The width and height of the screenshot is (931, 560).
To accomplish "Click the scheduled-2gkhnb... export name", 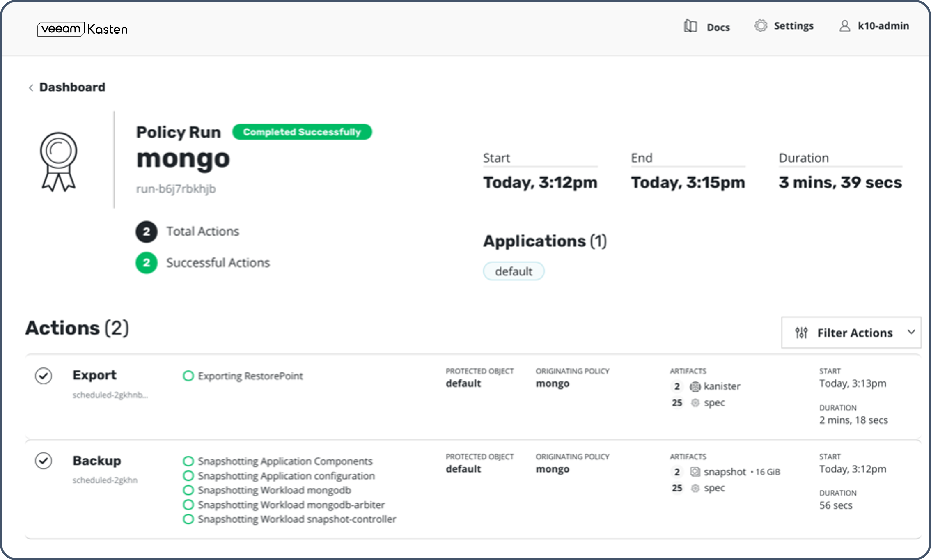I will point(110,395).
